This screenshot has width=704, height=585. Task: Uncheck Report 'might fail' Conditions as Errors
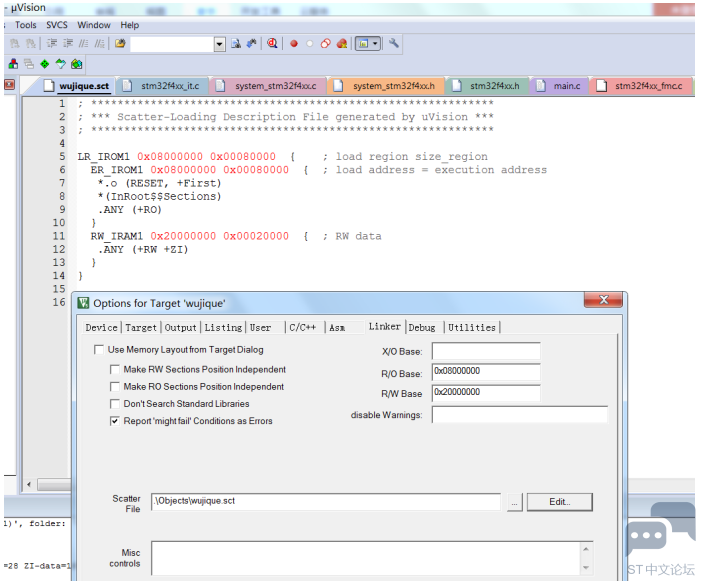tap(115, 421)
